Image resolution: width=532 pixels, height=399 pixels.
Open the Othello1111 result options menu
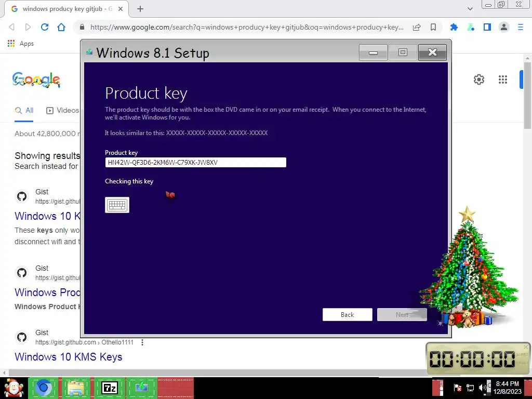(x=142, y=342)
